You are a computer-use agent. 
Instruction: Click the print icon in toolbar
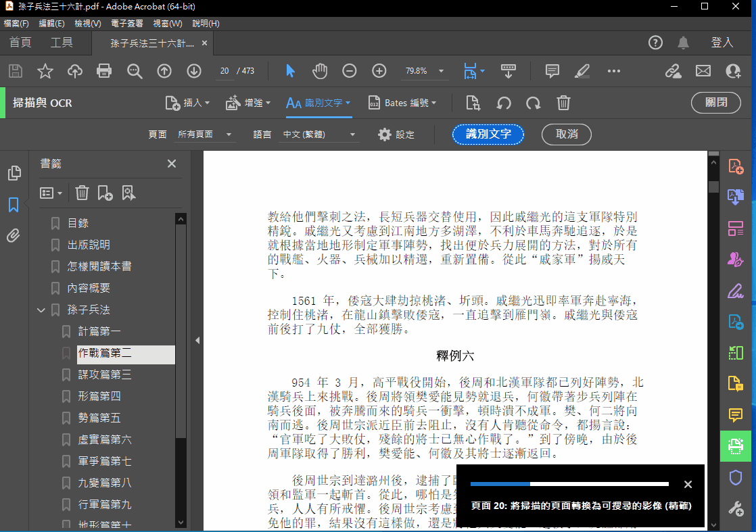(103, 71)
